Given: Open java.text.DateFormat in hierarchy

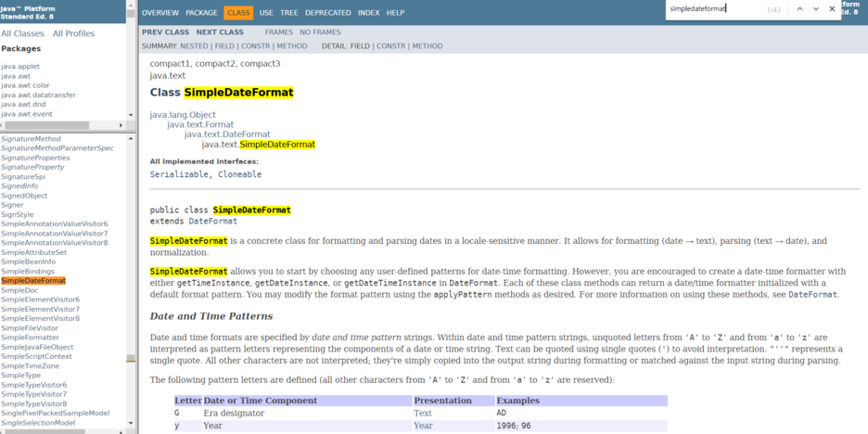Looking at the screenshot, I should point(227,134).
